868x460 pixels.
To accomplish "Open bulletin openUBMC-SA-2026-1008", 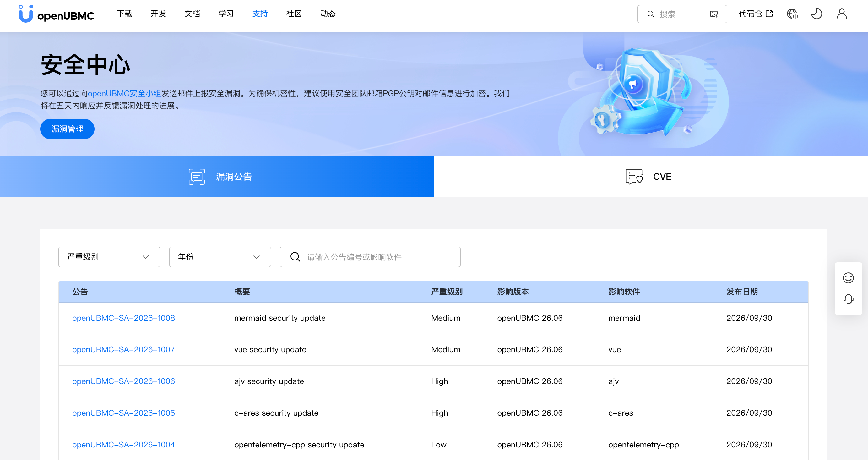I will [x=123, y=318].
